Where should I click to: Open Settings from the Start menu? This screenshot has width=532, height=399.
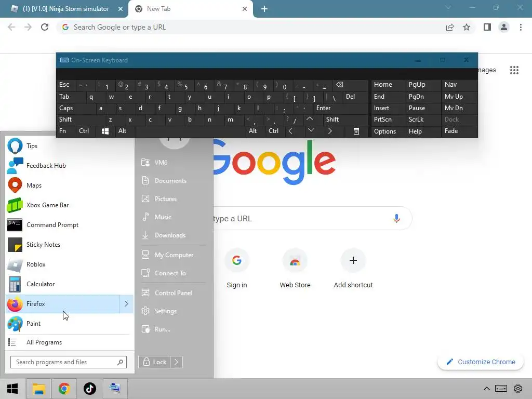173,311
